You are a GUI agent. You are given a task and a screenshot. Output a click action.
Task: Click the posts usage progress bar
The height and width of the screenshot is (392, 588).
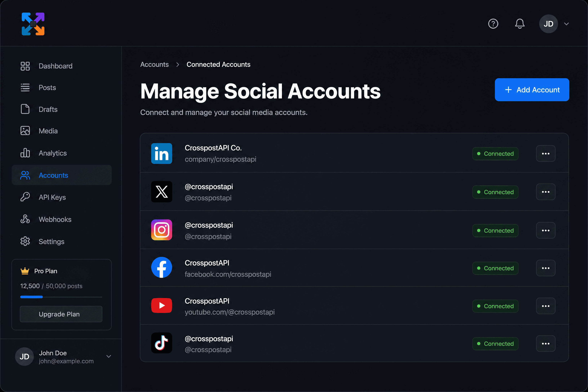coord(61,297)
